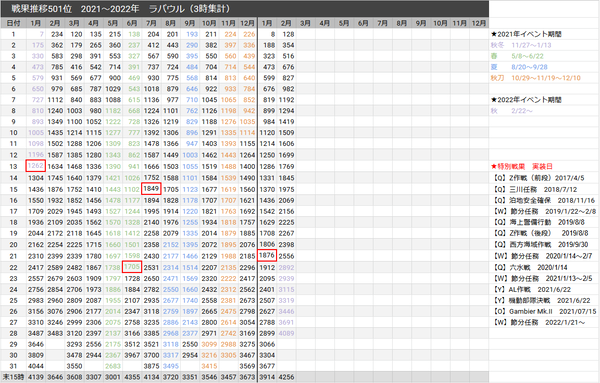
Task: Click value 3677 on day 31
Action: click(x=267, y=366)
